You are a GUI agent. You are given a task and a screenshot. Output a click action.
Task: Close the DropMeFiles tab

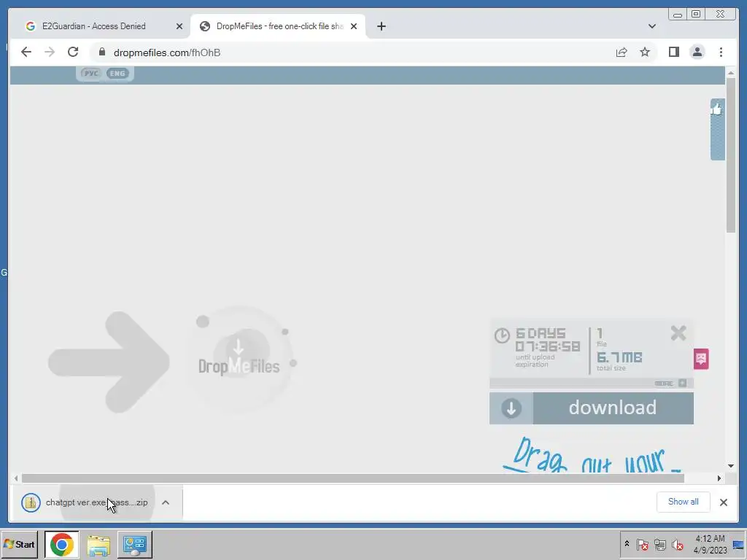tap(354, 26)
